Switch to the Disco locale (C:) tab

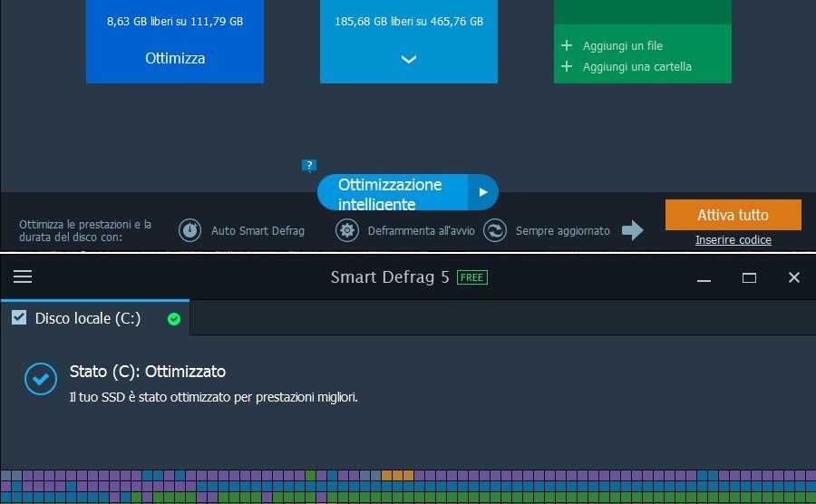click(x=95, y=318)
